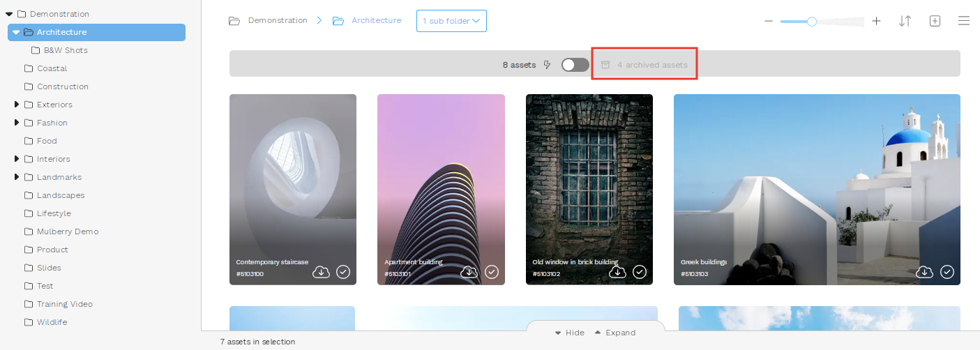980x350 pixels.
Task: Expand the Exteriors folder
Action: pos(16,105)
